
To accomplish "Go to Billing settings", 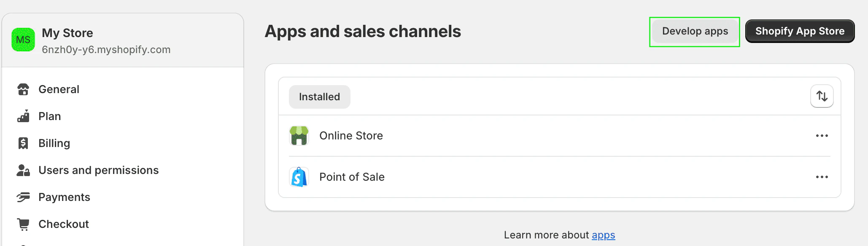I will (x=54, y=143).
